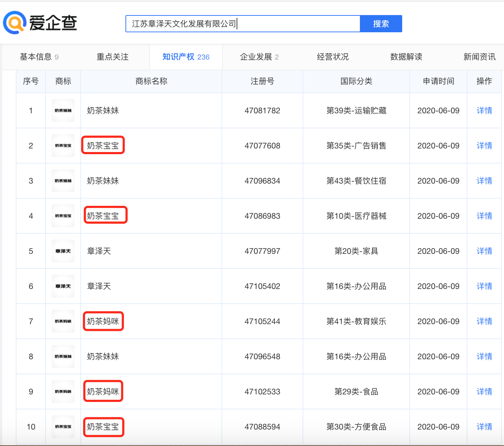Viewport: 504px width, 446px height.
Task: Open trademark image in row 3
Action: (63, 181)
